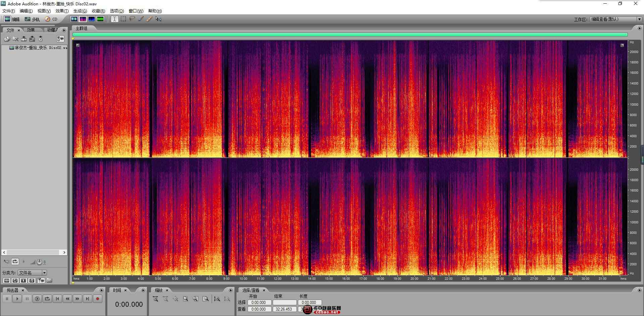Close the 文件 panel tab

19,30
